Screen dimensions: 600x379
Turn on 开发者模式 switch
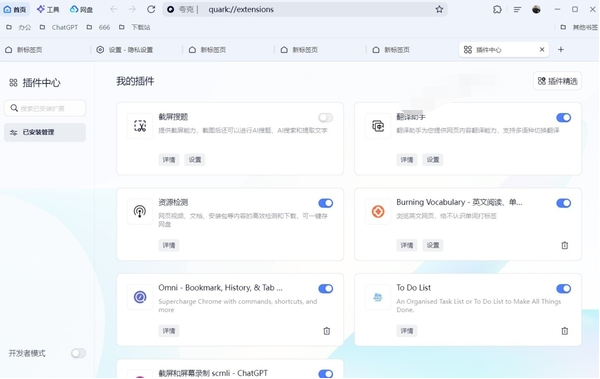78,353
